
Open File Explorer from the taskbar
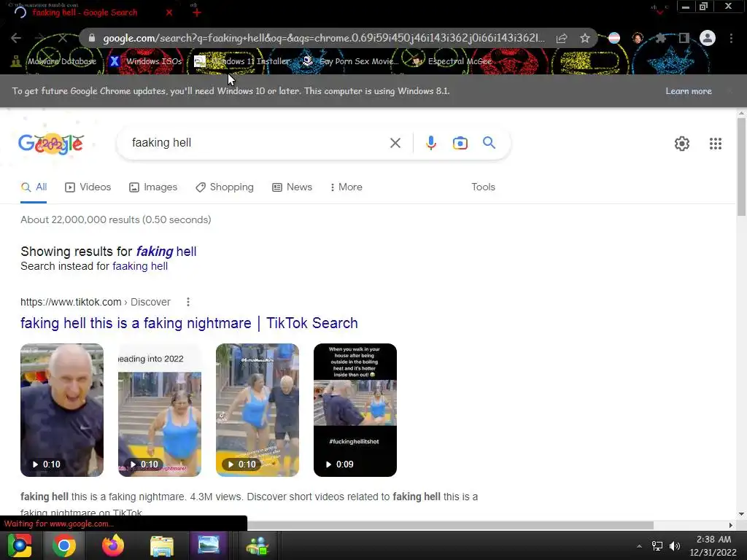point(162,545)
